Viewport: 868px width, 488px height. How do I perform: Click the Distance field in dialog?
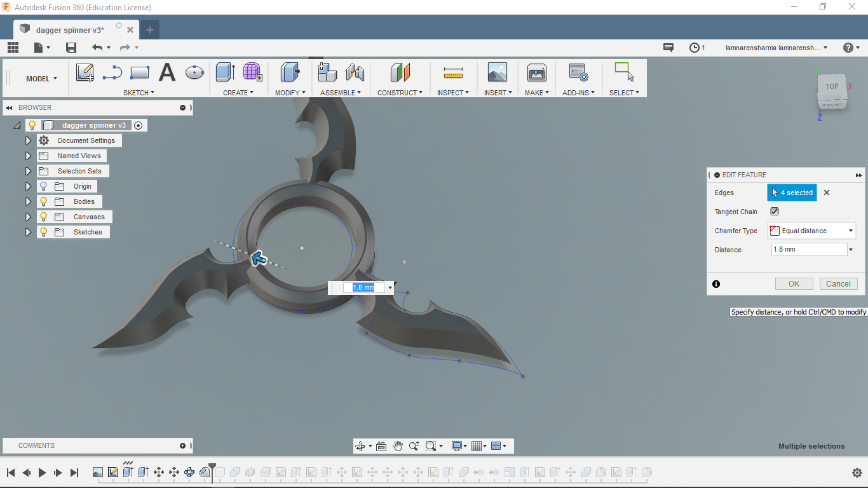pos(808,250)
